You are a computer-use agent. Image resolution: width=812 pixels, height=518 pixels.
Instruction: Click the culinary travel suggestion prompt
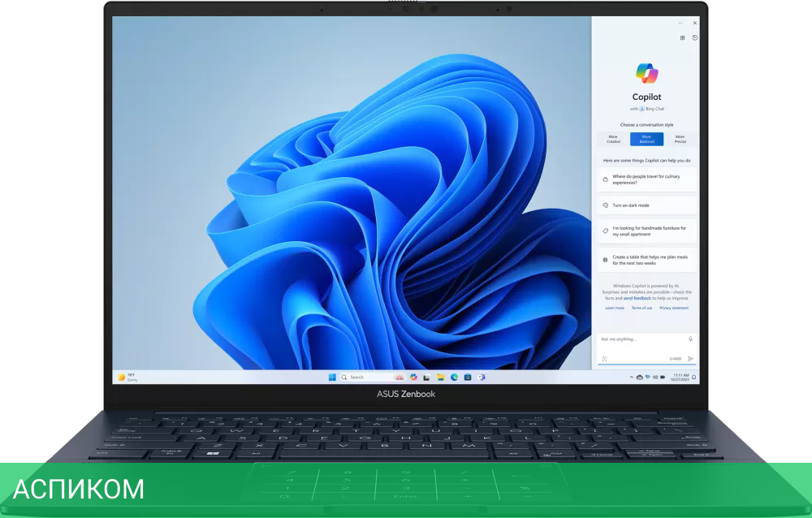click(x=646, y=179)
